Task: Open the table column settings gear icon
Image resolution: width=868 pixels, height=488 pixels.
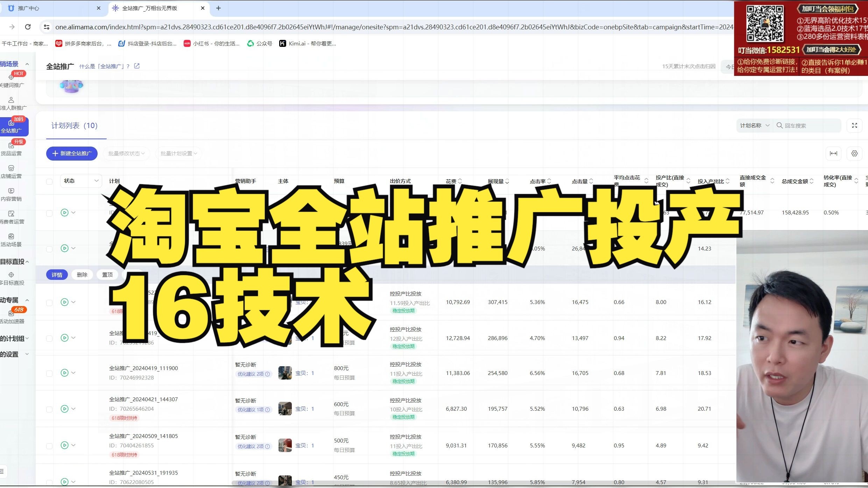Action: pyautogui.click(x=855, y=154)
